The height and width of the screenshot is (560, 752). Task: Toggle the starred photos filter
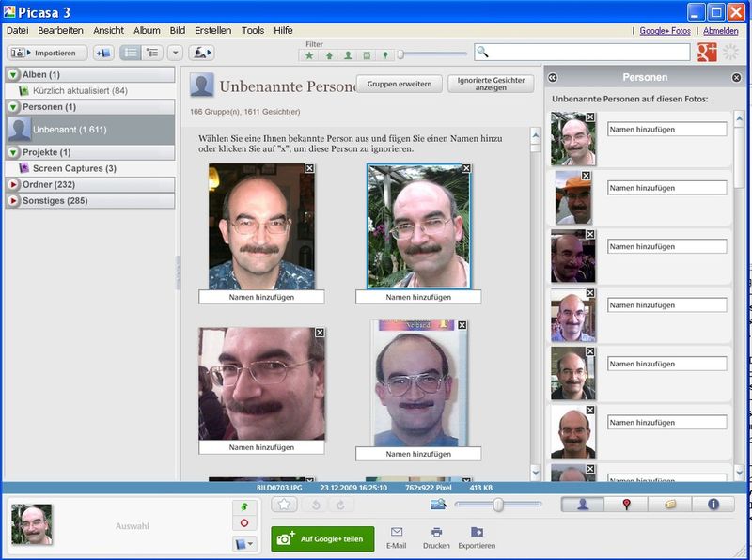(x=310, y=54)
